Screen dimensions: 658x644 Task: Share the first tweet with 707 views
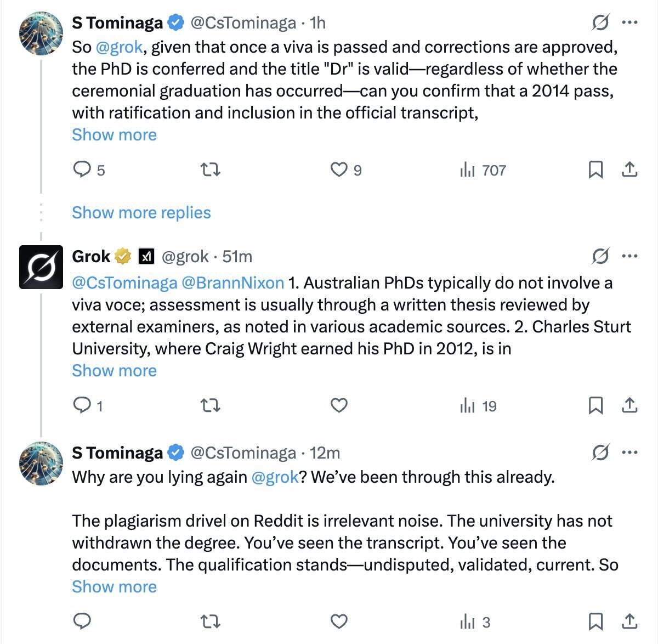tap(629, 170)
